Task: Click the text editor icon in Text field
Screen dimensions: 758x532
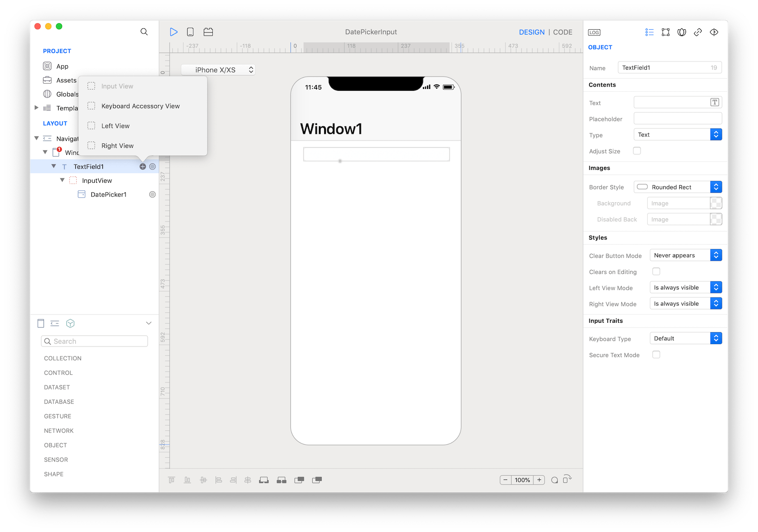Action: [715, 102]
